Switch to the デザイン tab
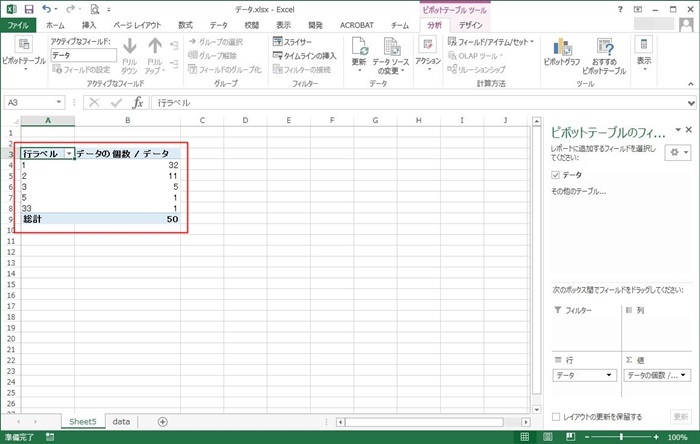This screenshot has width=700, height=444. [x=471, y=25]
